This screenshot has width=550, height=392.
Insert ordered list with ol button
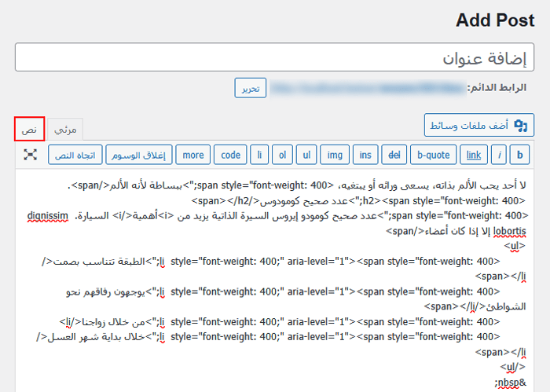(x=282, y=155)
